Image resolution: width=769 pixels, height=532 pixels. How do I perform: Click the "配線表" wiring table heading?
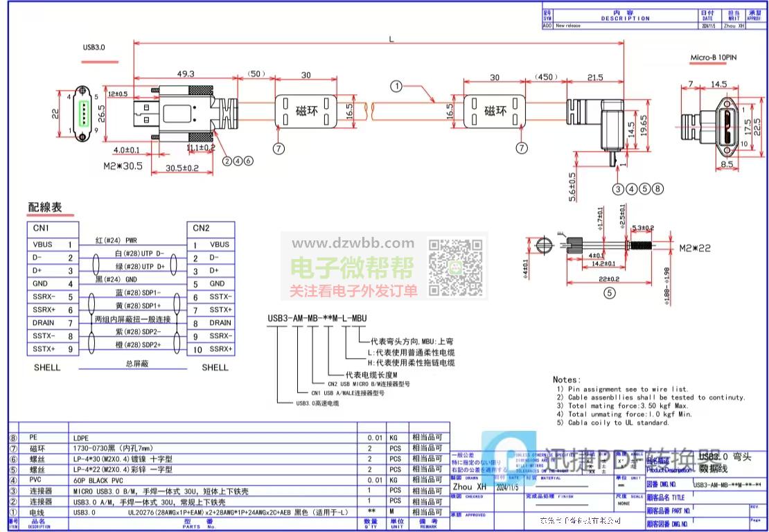[x=44, y=207]
